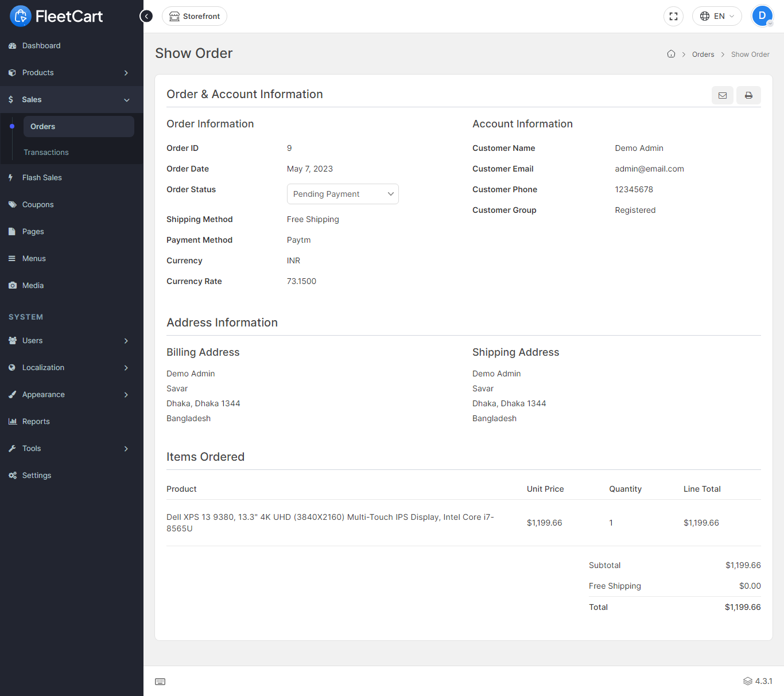Click the Line Total column header
This screenshot has width=784, height=696.
[x=702, y=489]
